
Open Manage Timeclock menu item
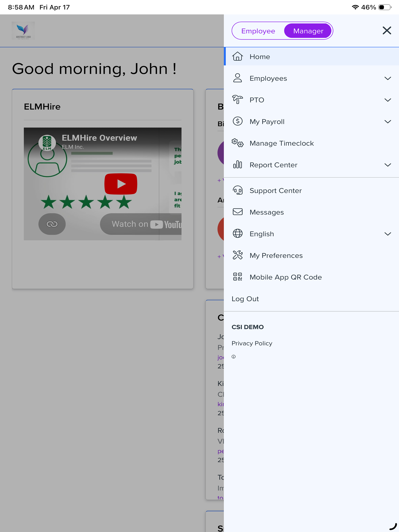[x=311, y=143]
